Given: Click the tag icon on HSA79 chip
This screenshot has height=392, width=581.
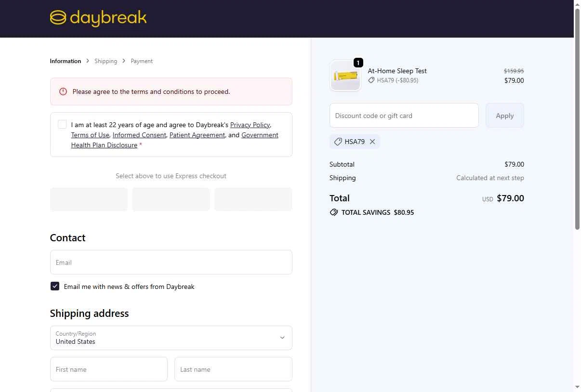Looking at the screenshot, I should (x=338, y=142).
